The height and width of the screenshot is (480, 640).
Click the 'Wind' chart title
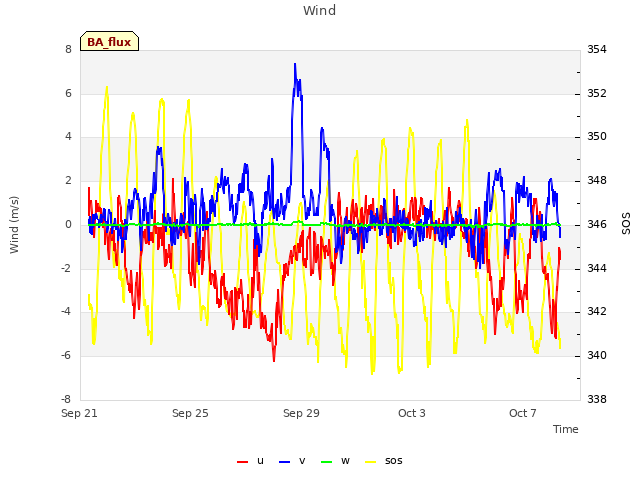tap(320, 10)
